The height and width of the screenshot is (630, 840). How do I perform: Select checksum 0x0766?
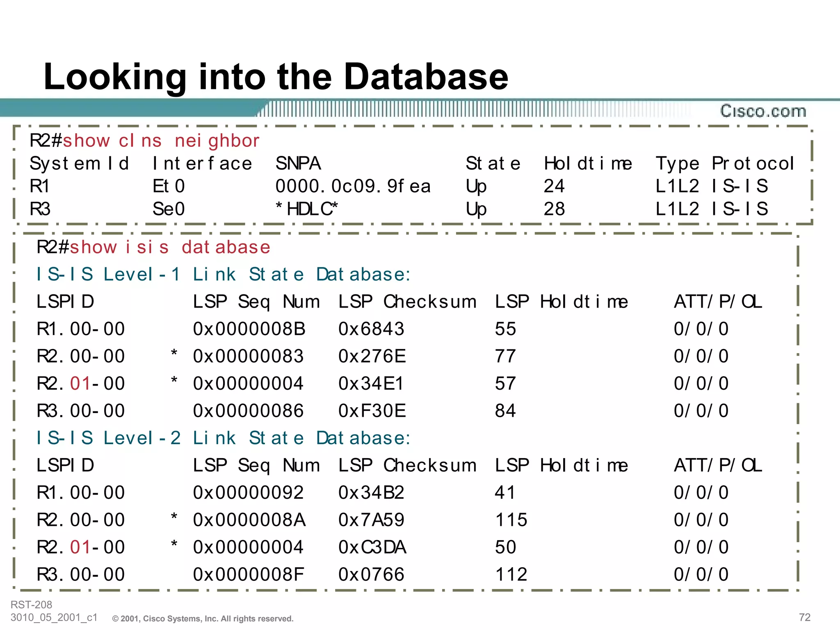[372, 575]
